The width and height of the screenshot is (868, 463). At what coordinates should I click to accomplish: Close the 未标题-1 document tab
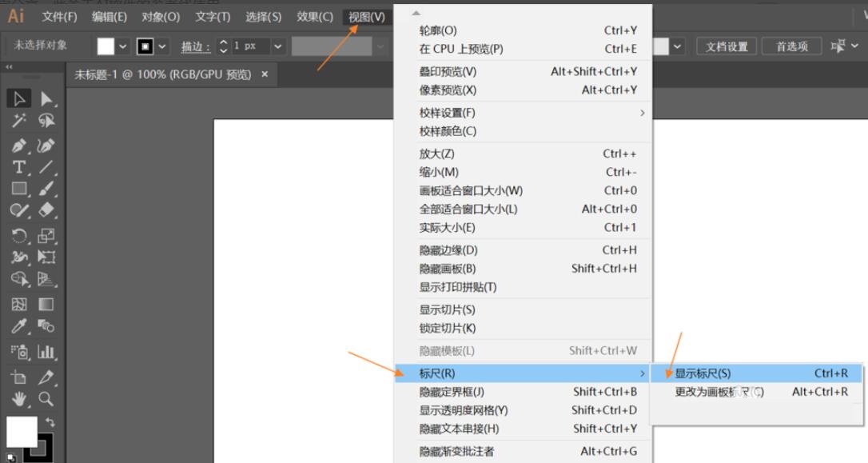point(265,74)
